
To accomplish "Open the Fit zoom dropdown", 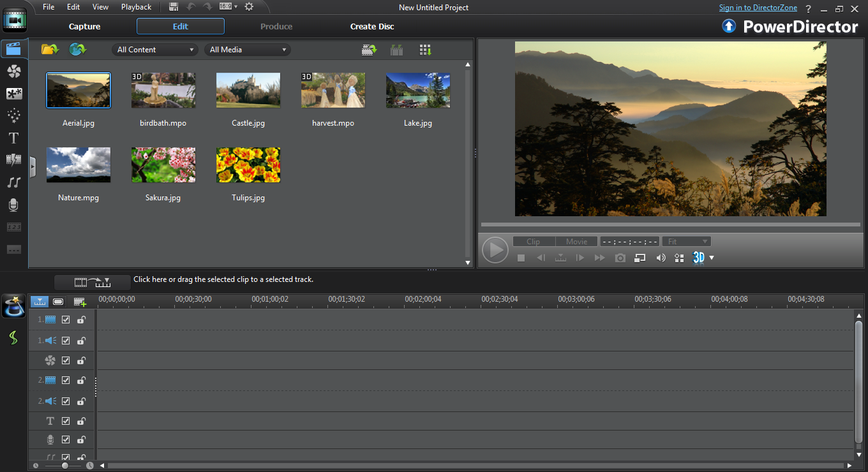I will 687,242.
